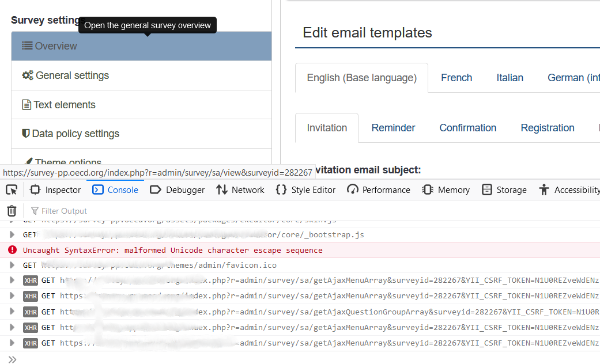Viewport: 600px width, 364px height.
Task: Expand the favicon.ico GET request entry
Action: point(12,265)
